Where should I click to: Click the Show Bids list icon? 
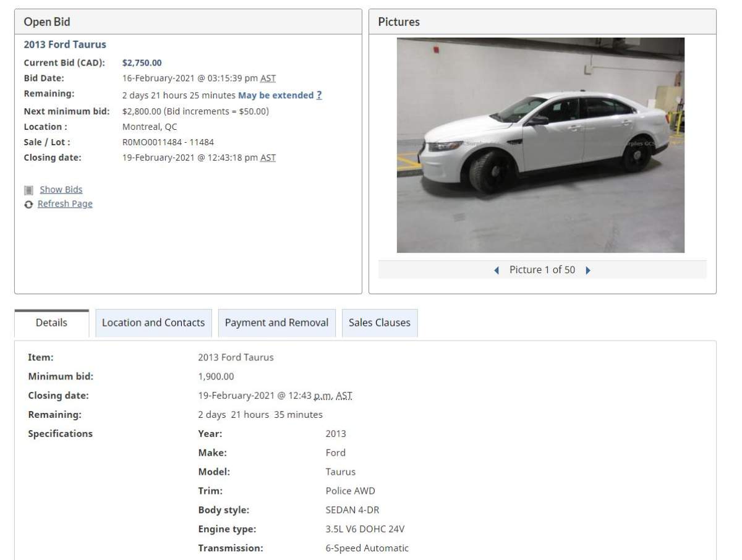coord(28,190)
